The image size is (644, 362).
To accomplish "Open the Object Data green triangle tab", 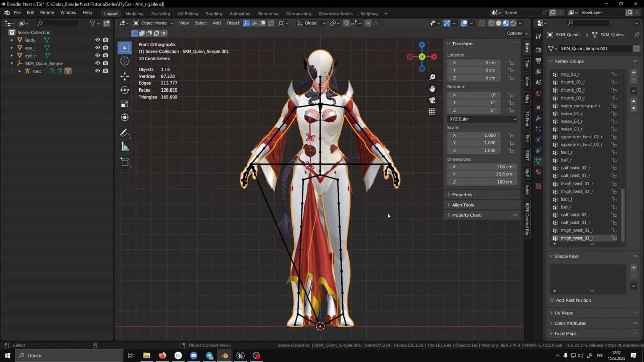I will click(x=538, y=161).
